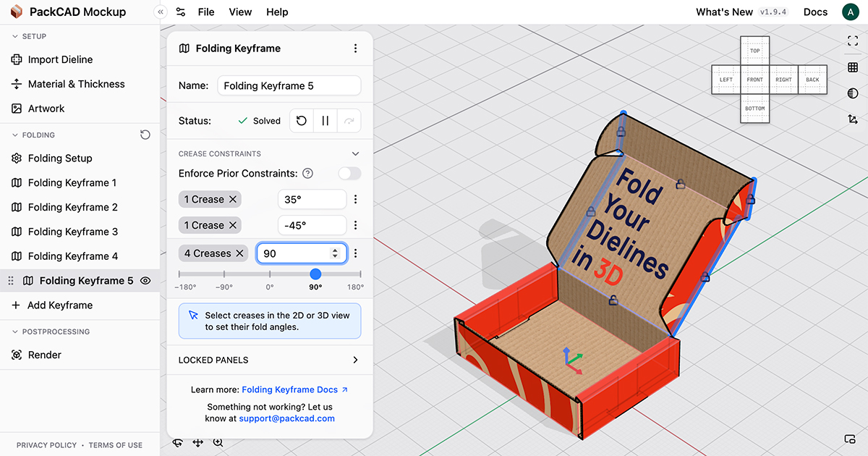Activate the orbit view tool
868x456 pixels.
177,443
